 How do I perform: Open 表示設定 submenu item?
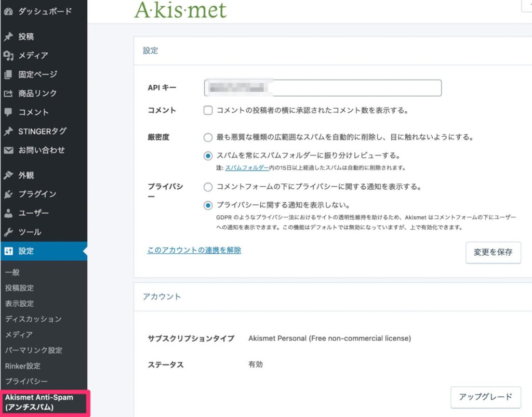click(19, 304)
